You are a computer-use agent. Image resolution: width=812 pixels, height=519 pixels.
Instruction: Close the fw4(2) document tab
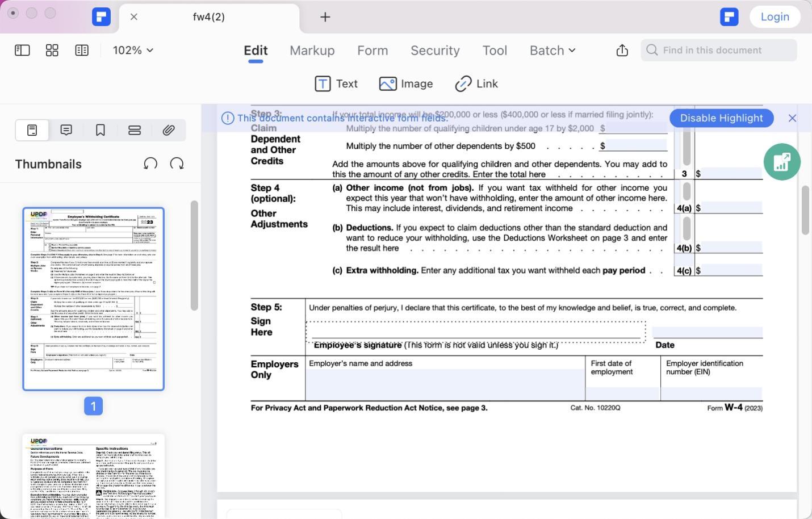tap(134, 17)
